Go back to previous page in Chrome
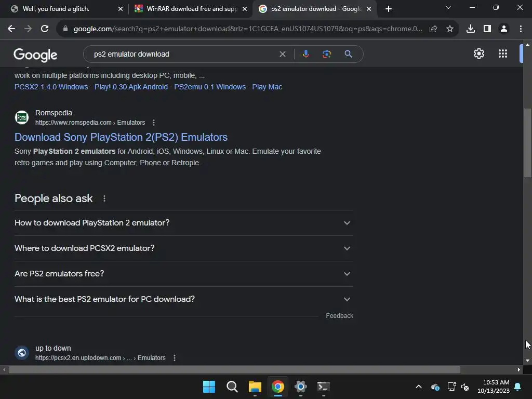The image size is (532, 399). (11, 29)
